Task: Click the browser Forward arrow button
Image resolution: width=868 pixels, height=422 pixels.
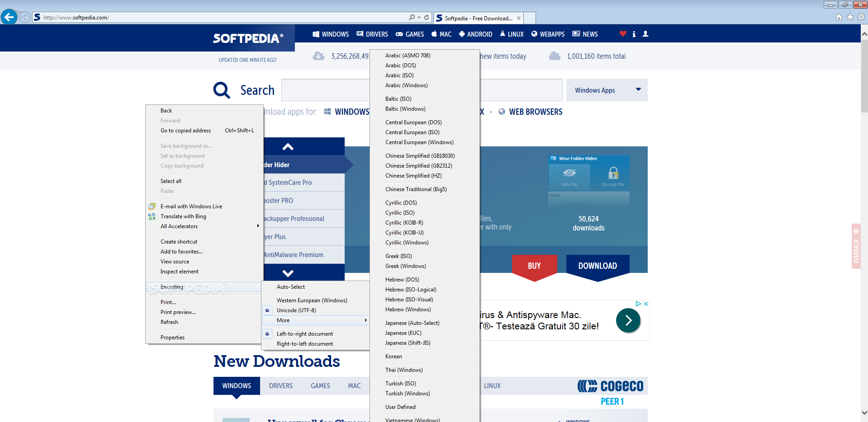Action: pyautogui.click(x=25, y=17)
